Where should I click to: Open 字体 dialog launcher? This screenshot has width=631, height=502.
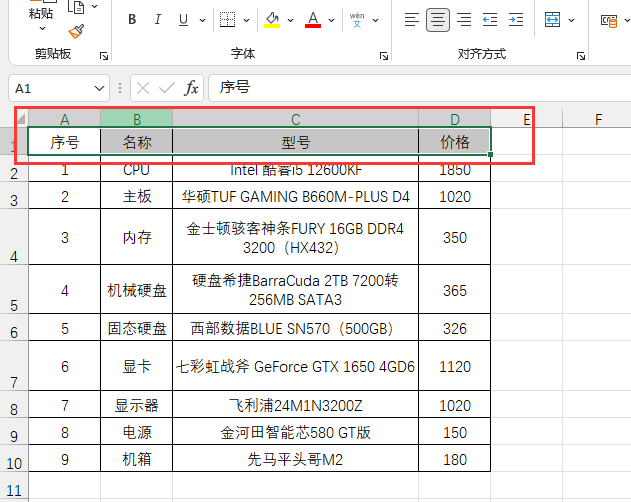[x=384, y=56]
